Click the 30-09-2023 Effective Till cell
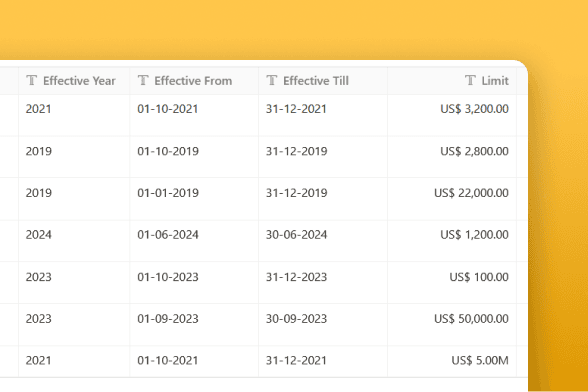Screen dimensions: 588x392 323,324
